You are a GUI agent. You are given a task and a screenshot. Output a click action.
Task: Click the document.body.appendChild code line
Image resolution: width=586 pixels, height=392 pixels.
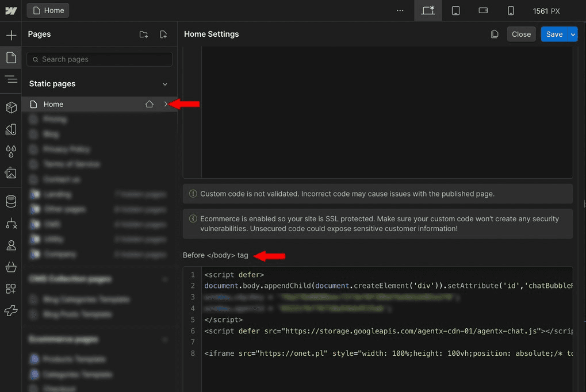[x=388, y=286]
